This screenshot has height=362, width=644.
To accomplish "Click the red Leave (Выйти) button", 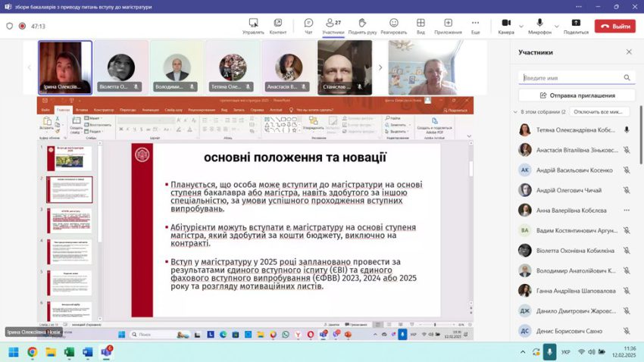I will pos(614,26).
